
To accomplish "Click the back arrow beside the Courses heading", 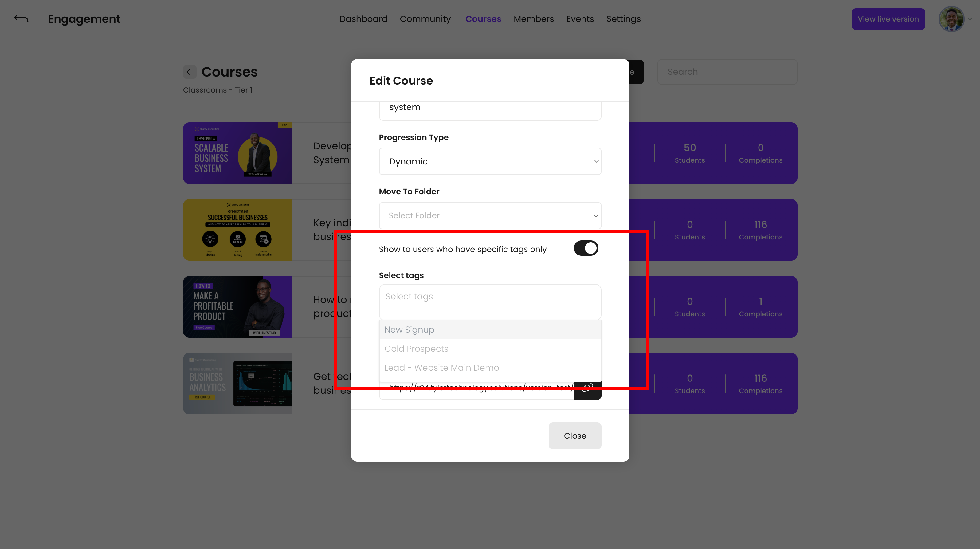I will (190, 72).
